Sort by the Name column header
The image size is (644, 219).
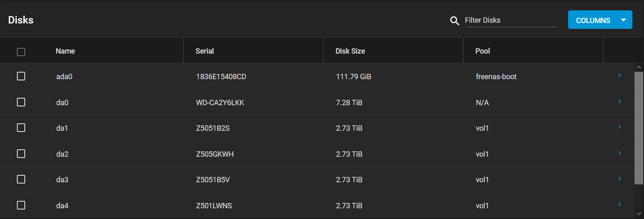pos(65,51)
